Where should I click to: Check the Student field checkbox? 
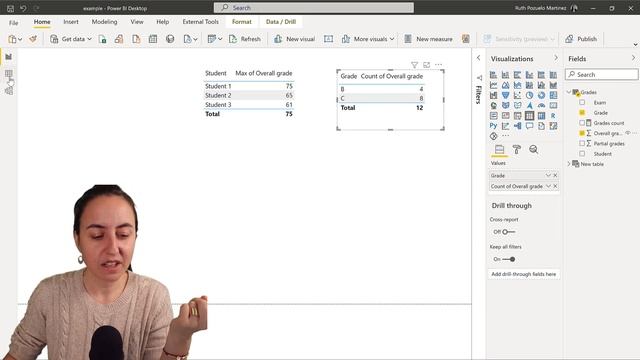(582, 153)
